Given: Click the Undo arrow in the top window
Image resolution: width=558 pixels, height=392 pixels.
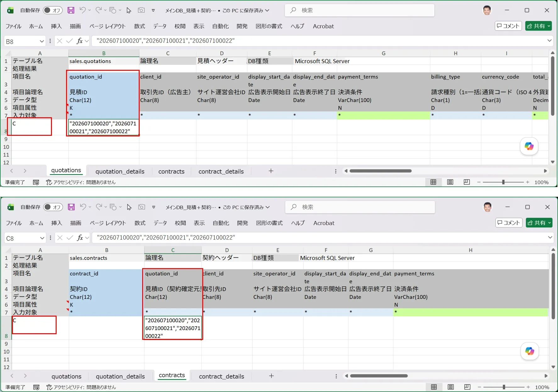Looking at the screenshot, I should pyautogui.click(x=82, y=10).
